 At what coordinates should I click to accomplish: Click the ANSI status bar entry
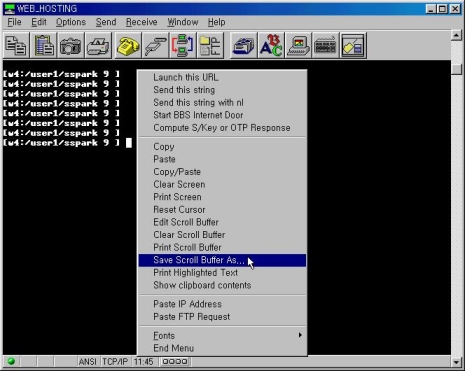pyautogui.click(x=88, y=362)
